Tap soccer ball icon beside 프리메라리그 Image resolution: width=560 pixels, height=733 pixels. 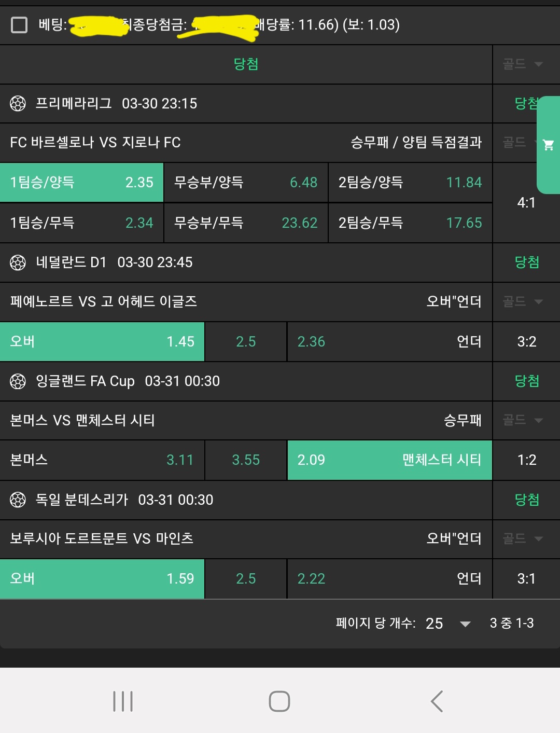pos(18,104)
